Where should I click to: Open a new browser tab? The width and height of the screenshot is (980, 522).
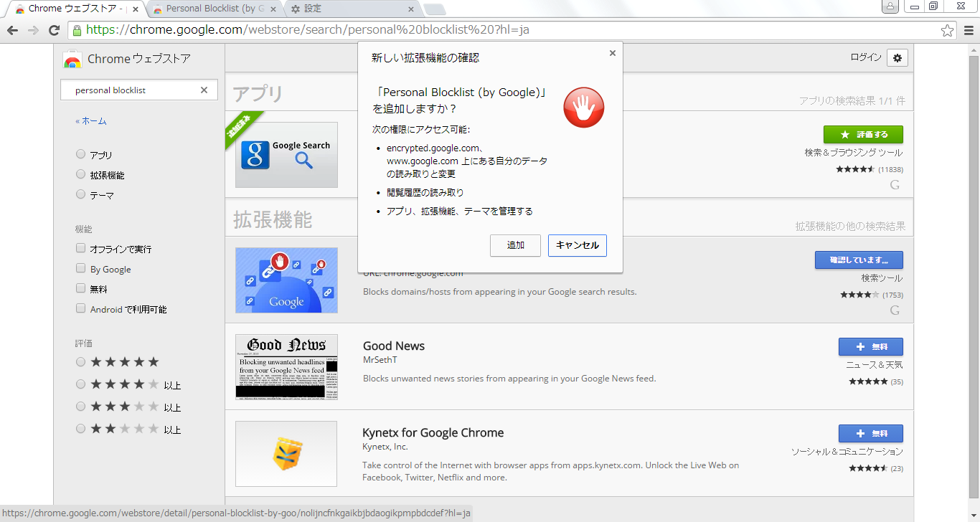coord(435,9)
